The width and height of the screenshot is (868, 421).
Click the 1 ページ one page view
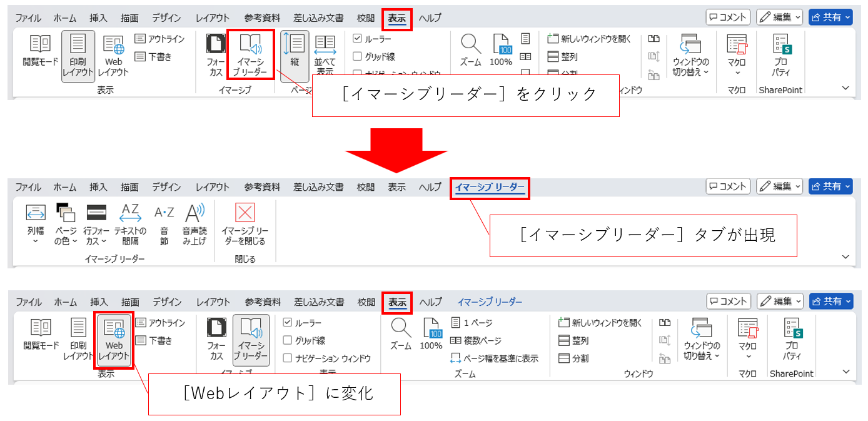472,323
